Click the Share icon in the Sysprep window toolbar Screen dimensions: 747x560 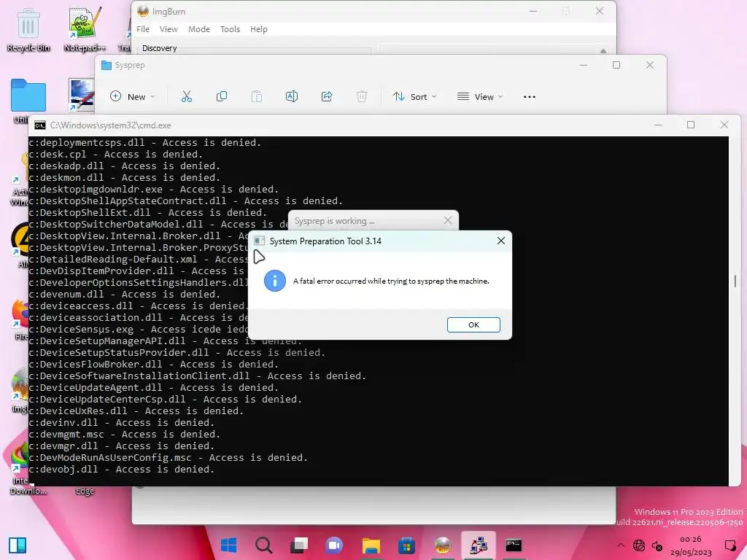pyautogui.click(x=327, y=97)
